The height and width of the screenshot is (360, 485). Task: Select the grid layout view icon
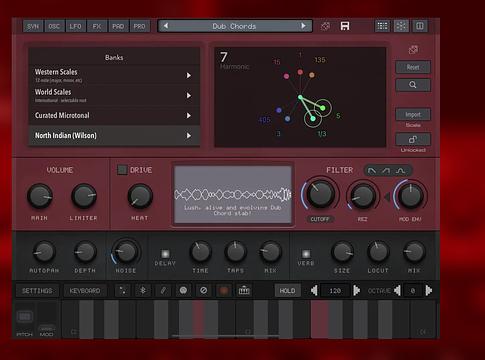point(382,26)
